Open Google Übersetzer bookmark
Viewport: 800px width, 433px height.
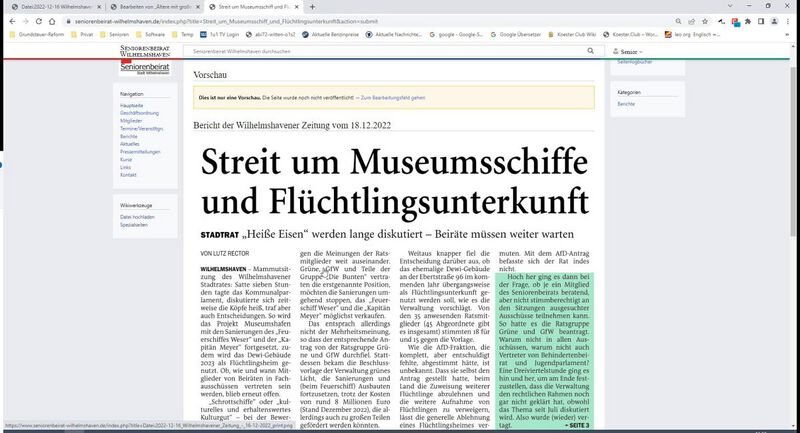[515, 35]
